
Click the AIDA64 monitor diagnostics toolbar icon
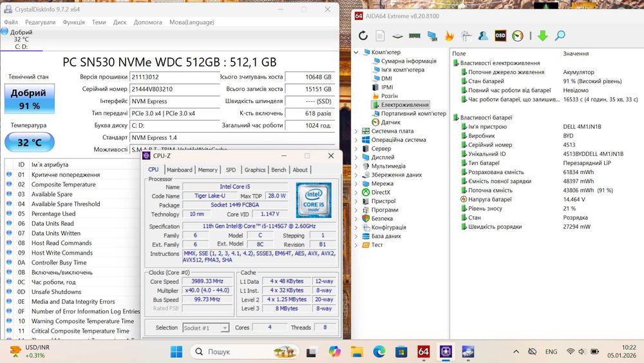(x=432, y=35)
